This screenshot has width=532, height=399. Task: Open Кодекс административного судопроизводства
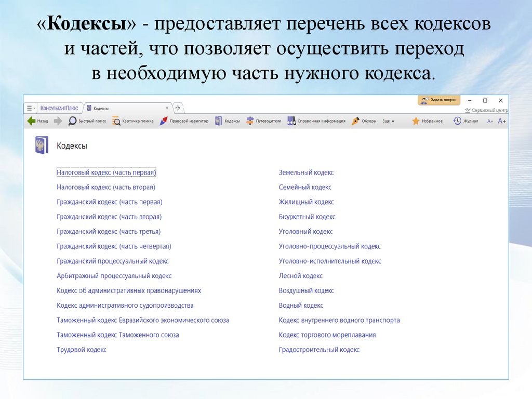tap(125, 305)
